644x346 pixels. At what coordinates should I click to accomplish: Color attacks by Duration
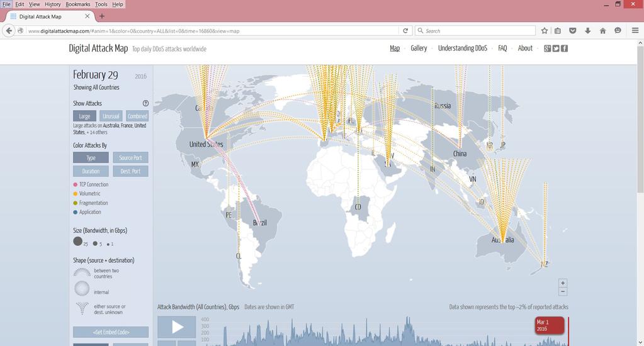pyautogui.click(x=91, y=171)
